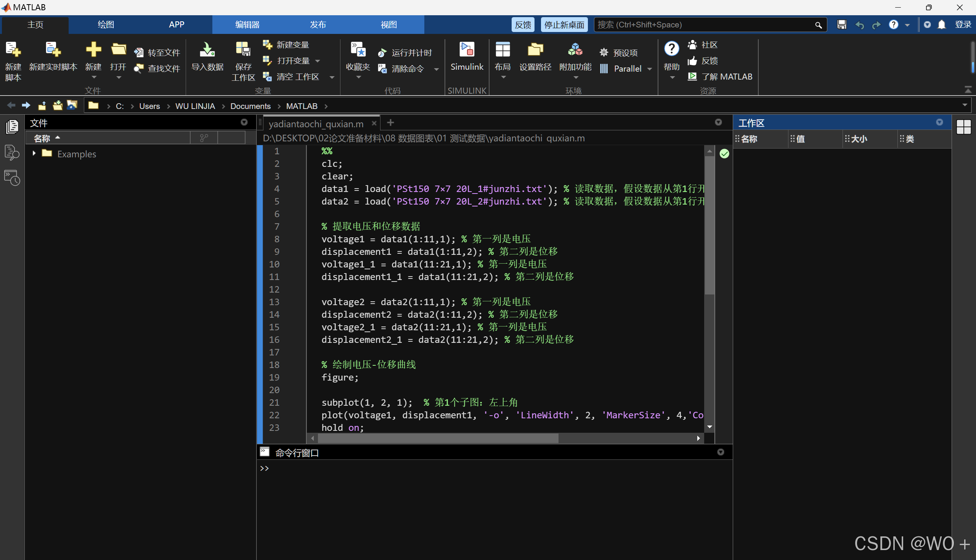This screenshot has width=976, height=560.
Task: Toggle the 停止新桌面 button
Action: point(564,25)
